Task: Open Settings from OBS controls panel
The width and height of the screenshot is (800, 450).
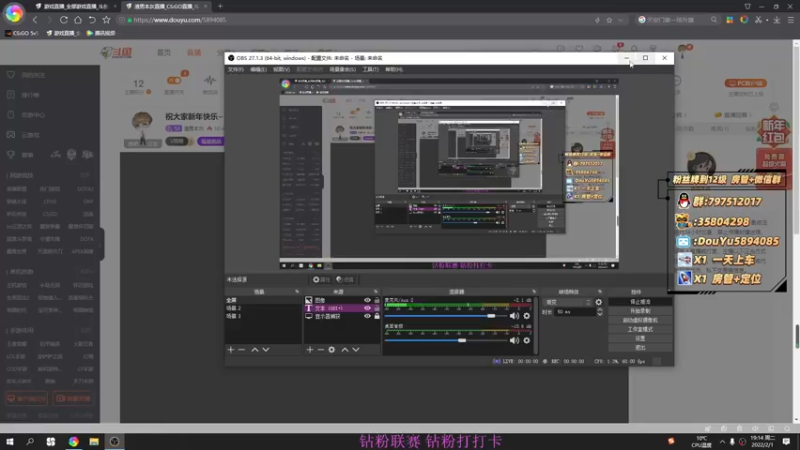Action: pos(640,339)
